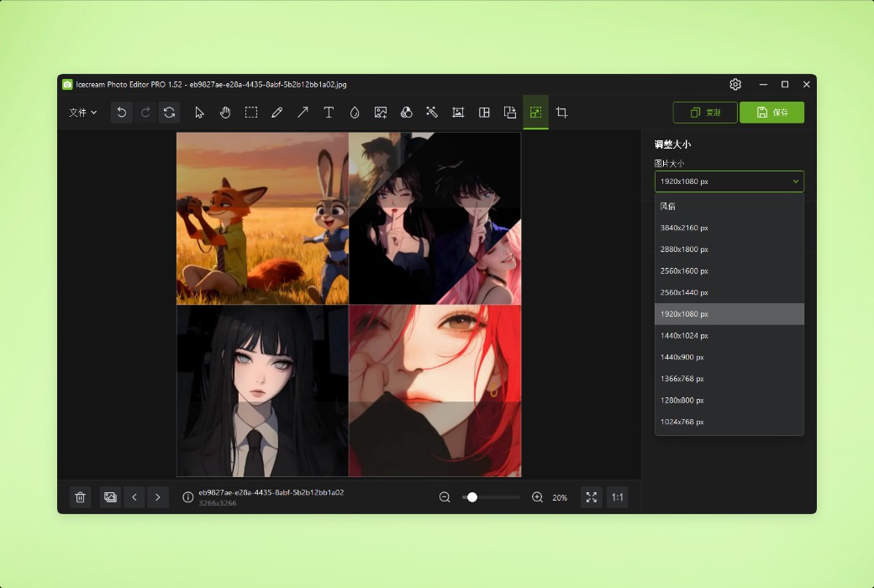Select the rectangular selection tool
The height and width of the screenshot is (588, 874).
[x=250, y=112]
